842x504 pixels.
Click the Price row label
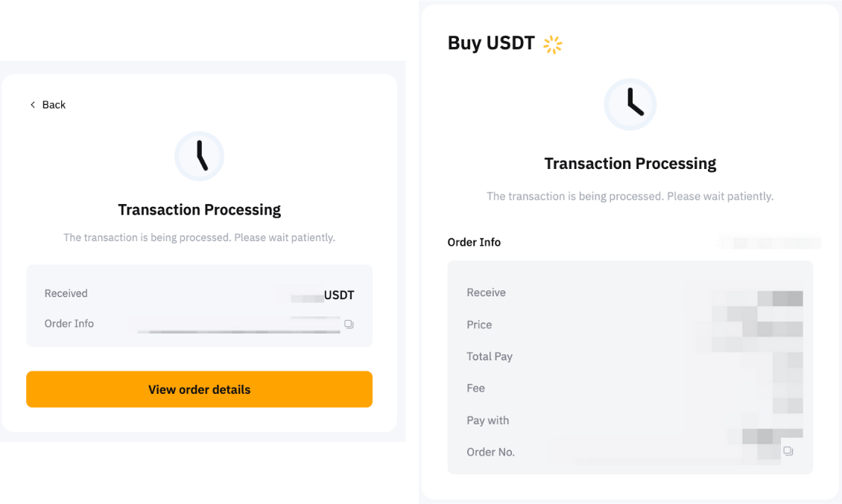[480, 325]
